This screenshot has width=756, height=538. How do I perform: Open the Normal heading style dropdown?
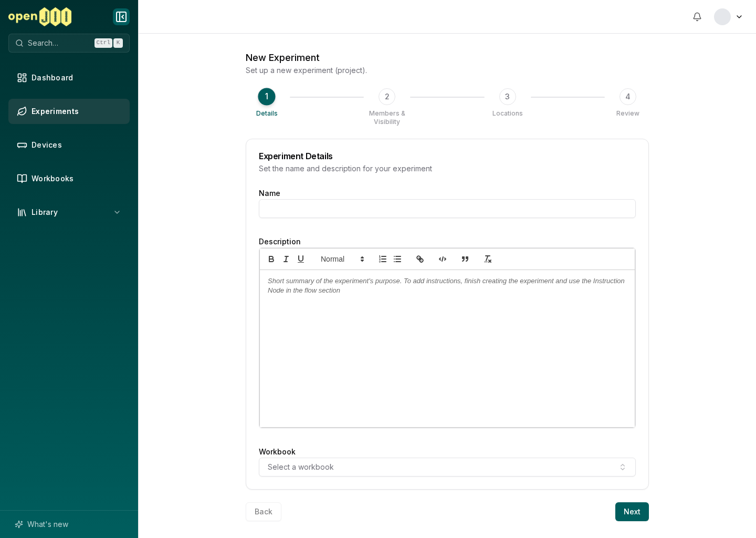click(x=342, y=259)
